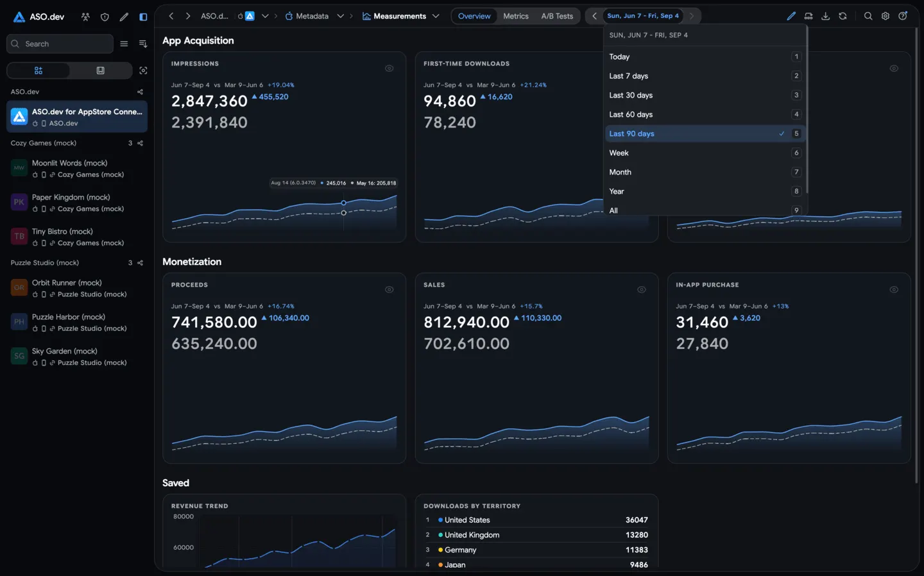
Task: Toggle visibility of the Proceeds card
Action: coord(389,290)
